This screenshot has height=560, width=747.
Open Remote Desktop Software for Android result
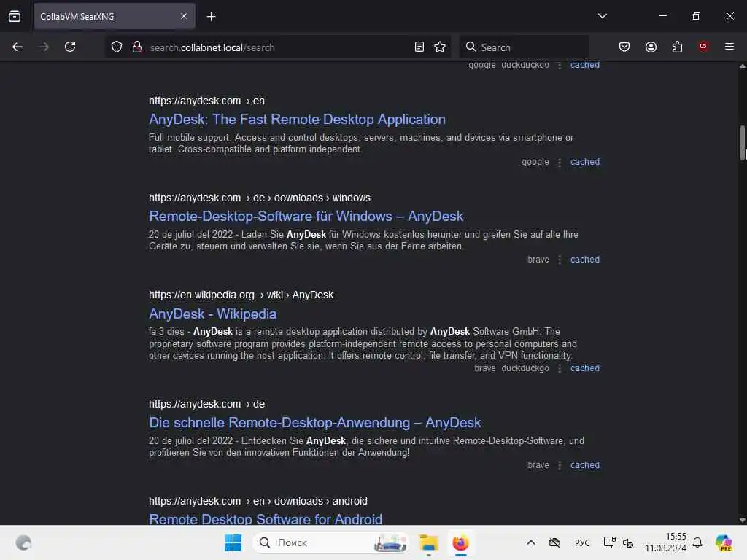(x=266, y=518)
